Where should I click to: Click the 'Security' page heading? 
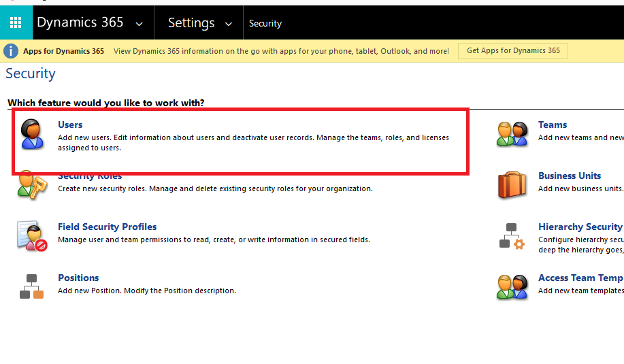point(31,73)
